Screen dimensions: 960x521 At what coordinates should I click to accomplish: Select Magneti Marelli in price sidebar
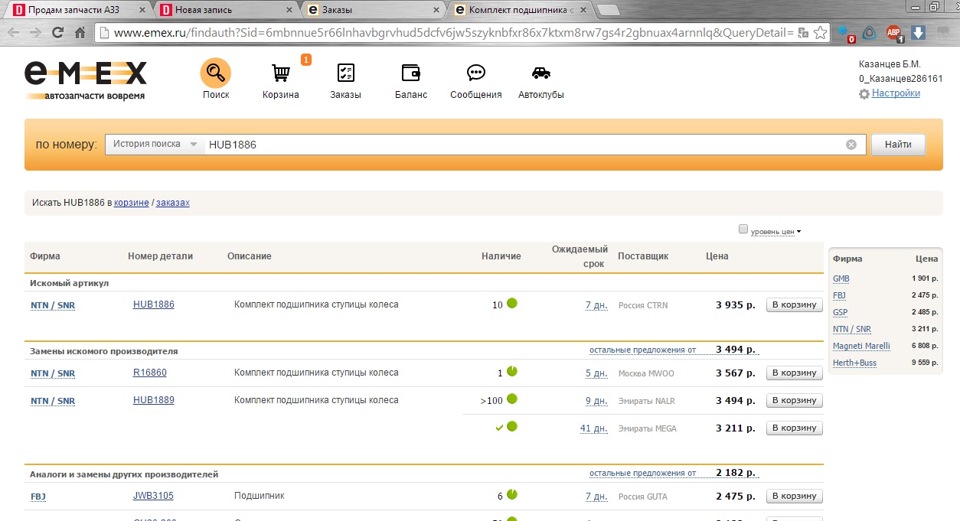(x=861, y=346)
